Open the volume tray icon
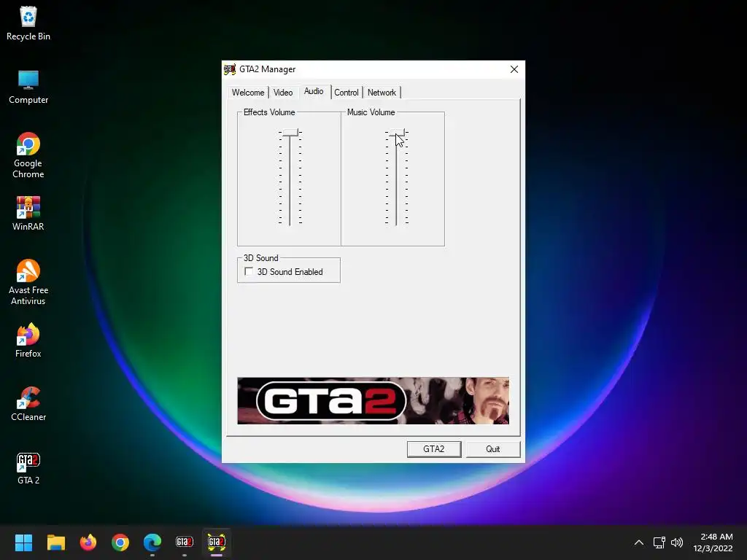The image size is (747, 560). (676, 542)
